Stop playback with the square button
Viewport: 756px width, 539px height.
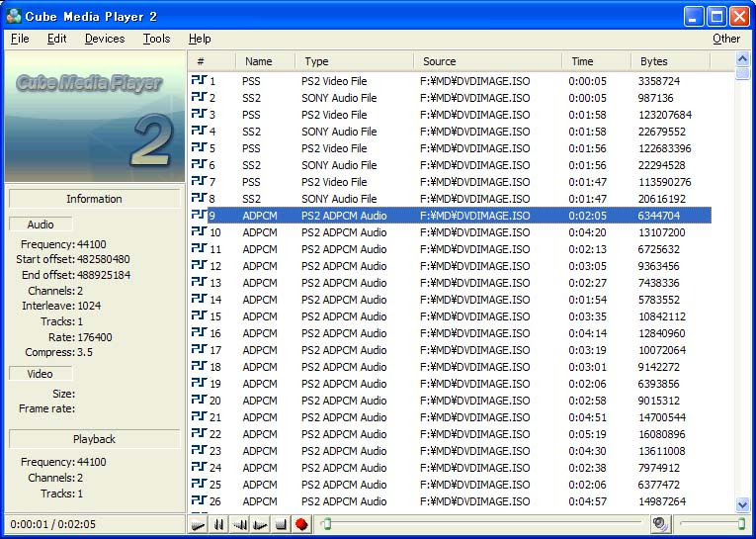[x=281, y=524]
